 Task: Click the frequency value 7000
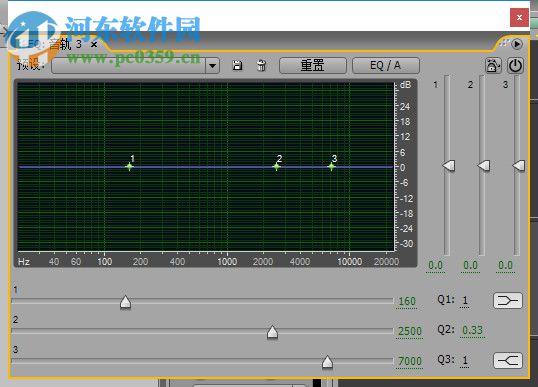[409, 361]
